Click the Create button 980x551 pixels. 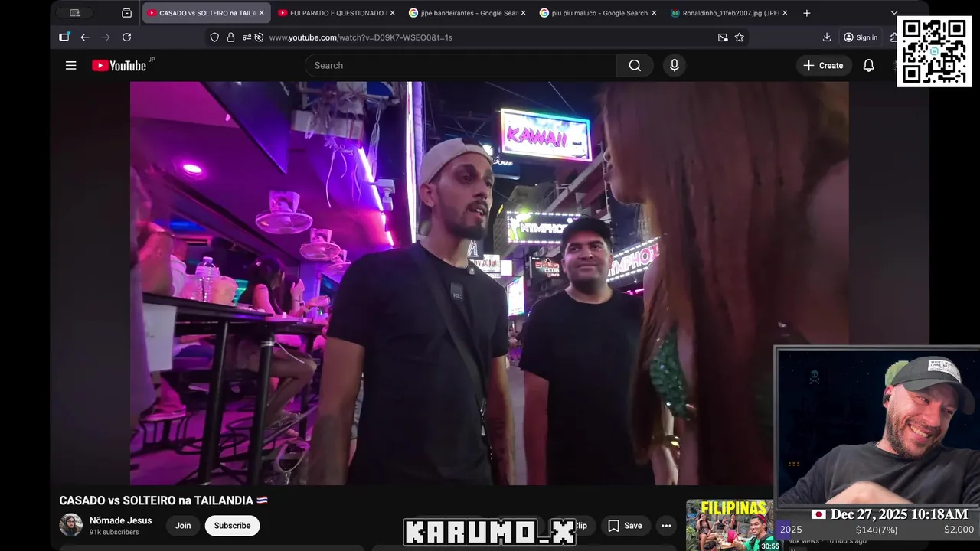coord(823,66)
